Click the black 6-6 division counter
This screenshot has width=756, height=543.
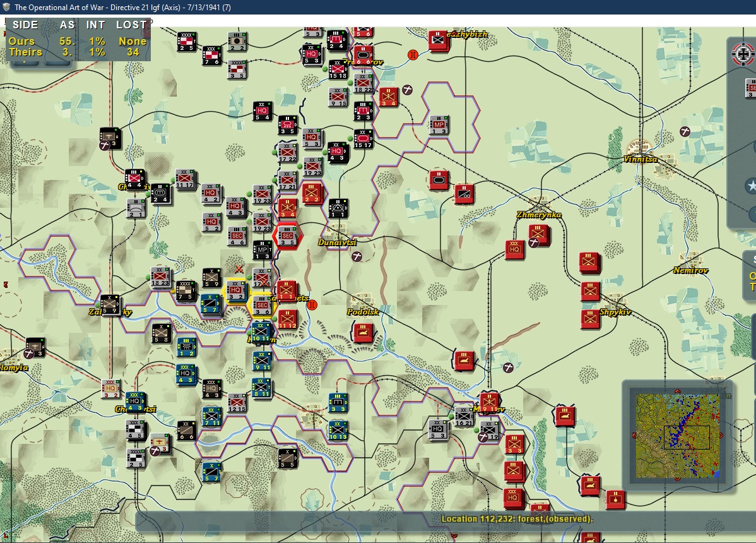point(186,431)
